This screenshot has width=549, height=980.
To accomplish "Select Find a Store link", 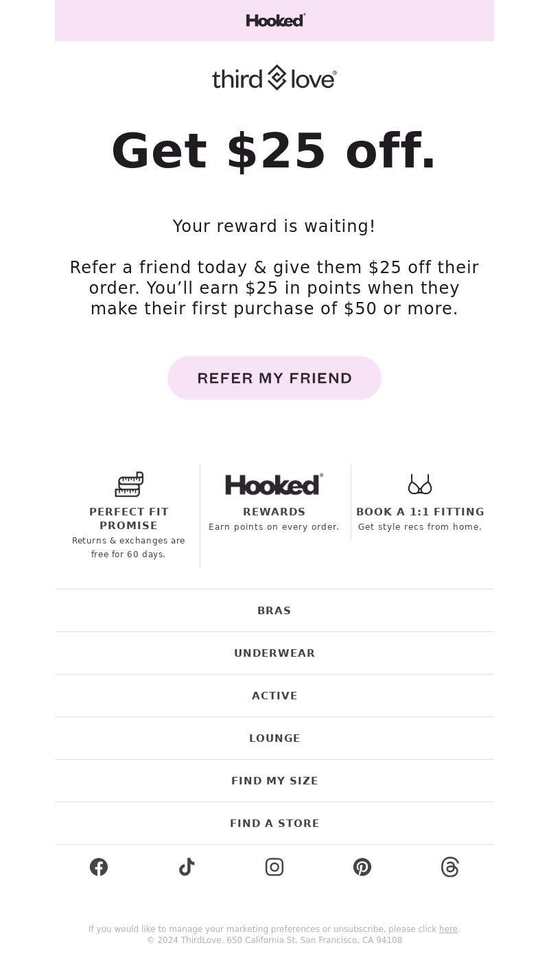I will click(x=274, y=824).
